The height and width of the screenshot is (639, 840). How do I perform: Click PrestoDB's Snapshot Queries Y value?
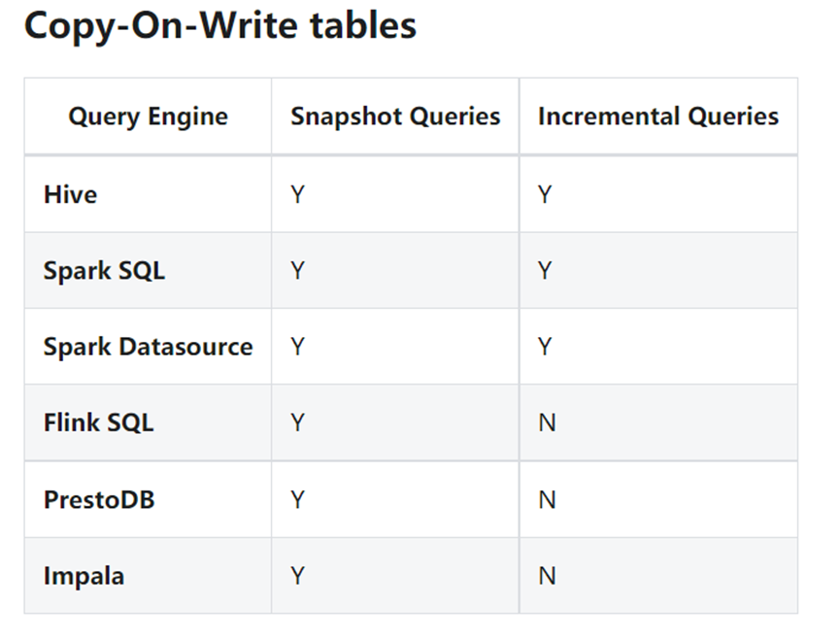(x=298, y=499)
